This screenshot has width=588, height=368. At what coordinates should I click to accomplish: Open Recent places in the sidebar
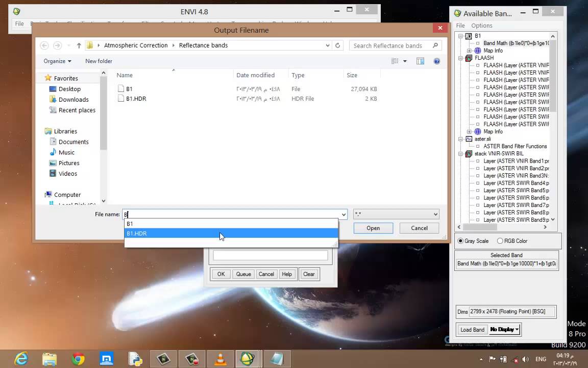coord(77,110)
